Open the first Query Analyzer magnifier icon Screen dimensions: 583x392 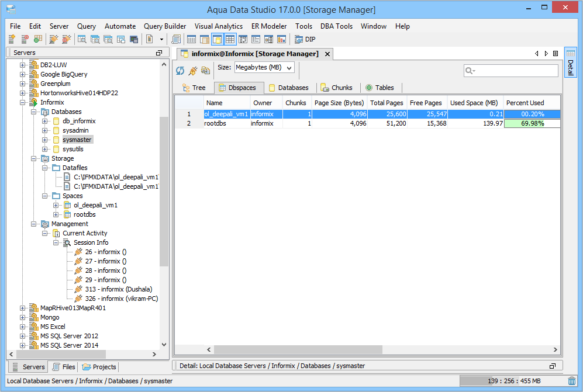coord(82,39)
